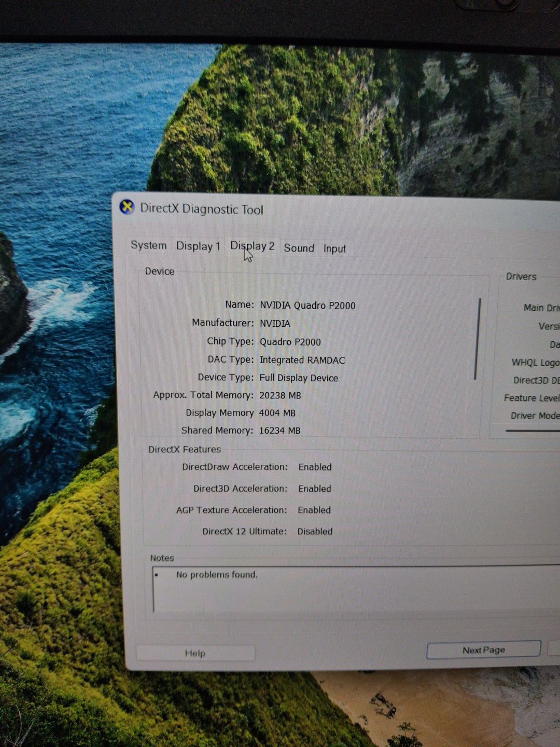Screen dimensions: 560x747
Task: Click the 'WHQL Logo' label in Drivers
Action: [x=535, y=363]
